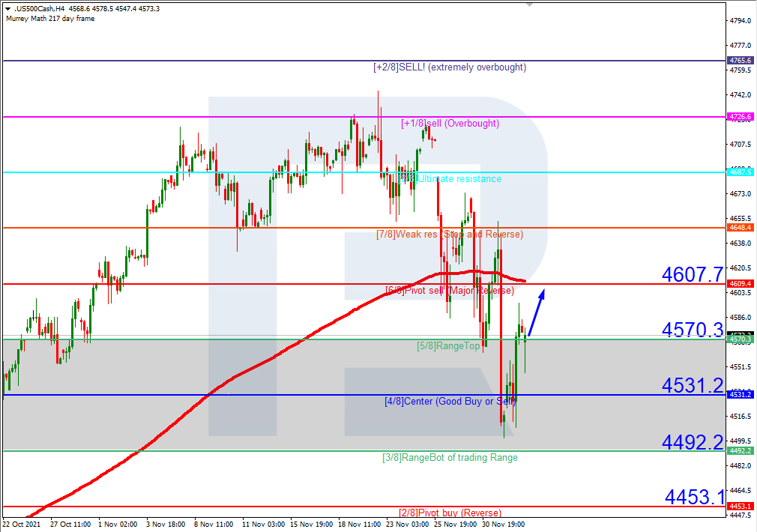Click the 1 Nov 02:00 time axis label
Viewport: 757px width, 532px height.
[x=118, y=525]
